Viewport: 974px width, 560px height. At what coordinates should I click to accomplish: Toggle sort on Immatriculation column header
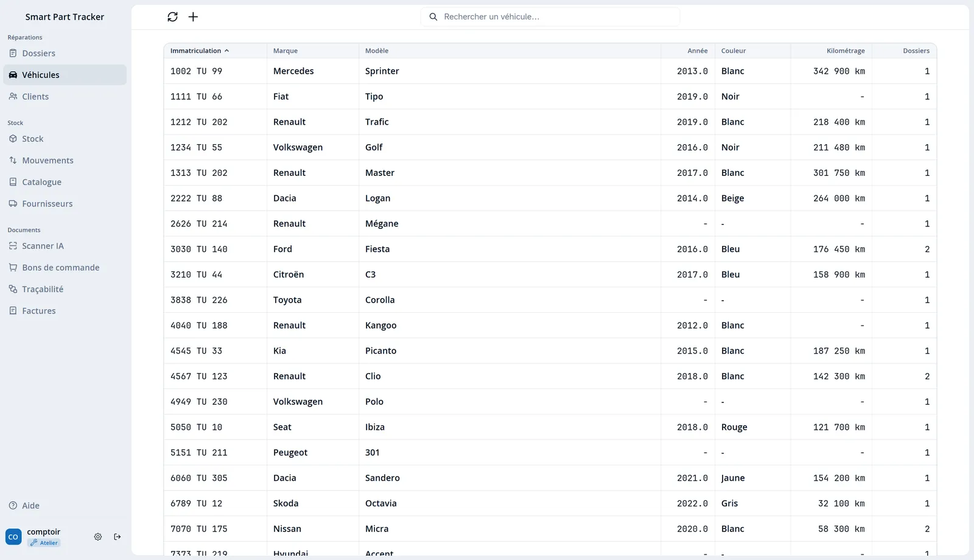200,51
